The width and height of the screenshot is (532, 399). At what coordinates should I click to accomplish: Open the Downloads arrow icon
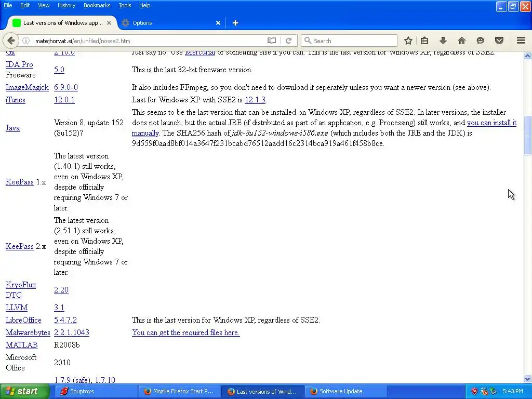pyautogui.click(x=443, y=41)
